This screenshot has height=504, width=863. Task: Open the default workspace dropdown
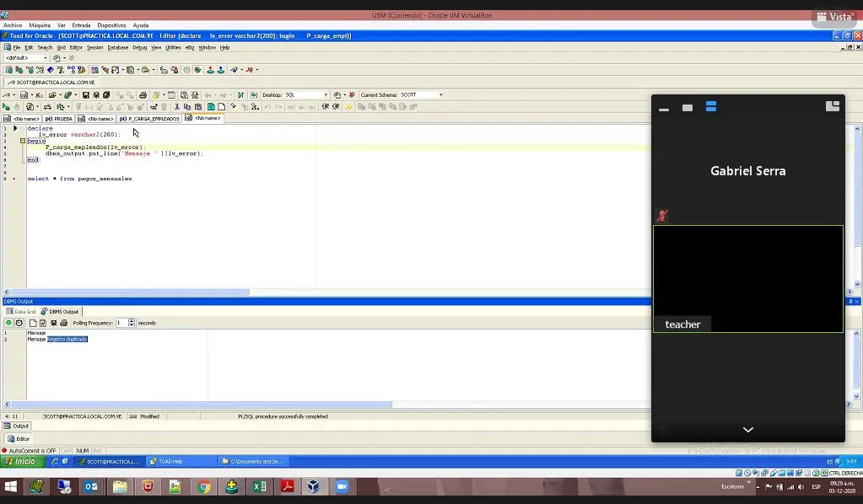[45, 57]
